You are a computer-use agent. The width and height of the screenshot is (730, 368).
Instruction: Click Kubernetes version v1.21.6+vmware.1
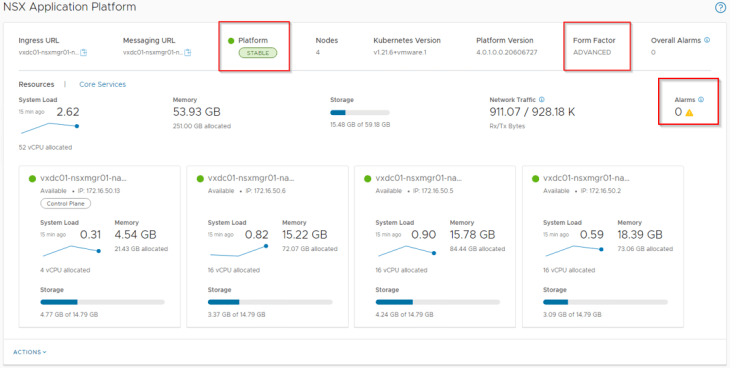pyautogui.click(x=400, y=52)
